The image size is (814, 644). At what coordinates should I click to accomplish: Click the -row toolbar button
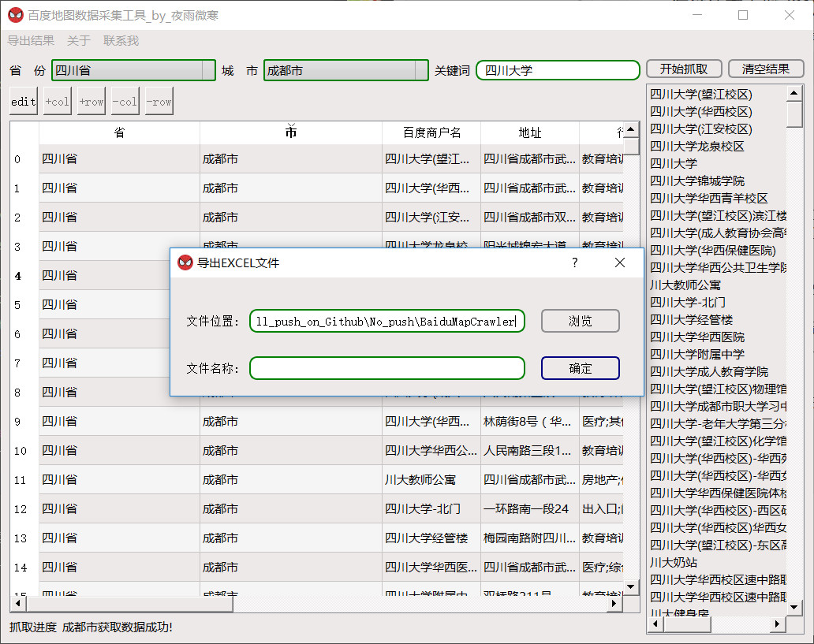[159, 102]
